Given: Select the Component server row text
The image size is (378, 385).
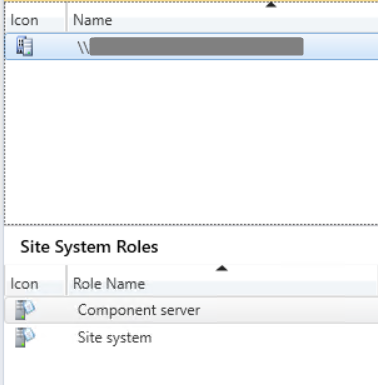Looking at the screenshot, I should pyautogui.click(x=139, y=310).
